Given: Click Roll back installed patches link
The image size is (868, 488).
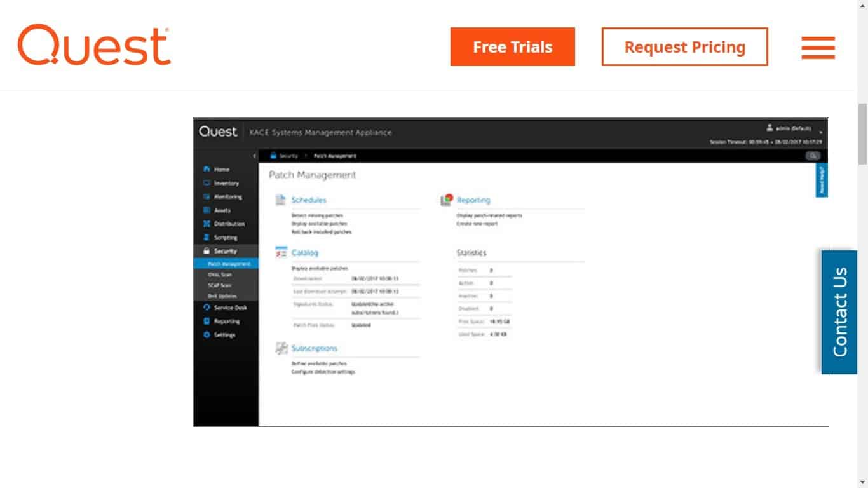Looking at the screenshot, I should coord(322,232).
